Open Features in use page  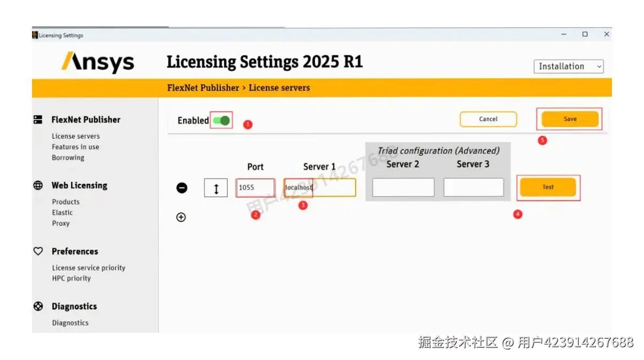[75, 147]
